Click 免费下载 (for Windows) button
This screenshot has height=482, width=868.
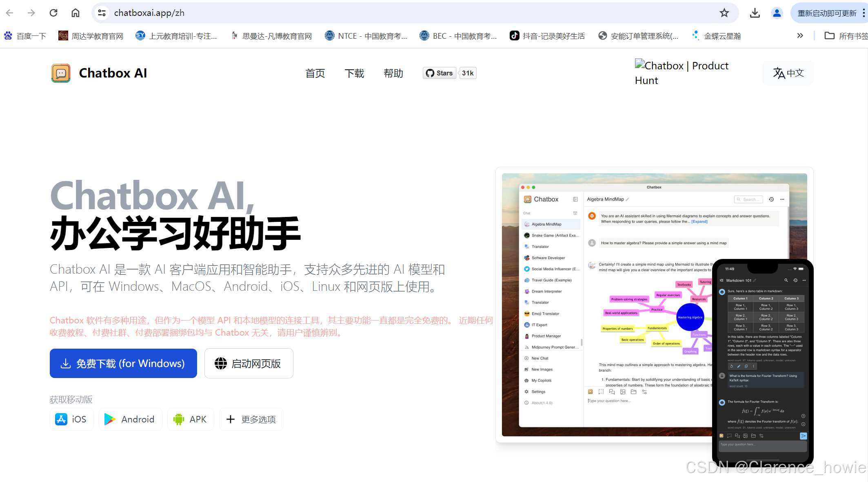coord(123,363)
